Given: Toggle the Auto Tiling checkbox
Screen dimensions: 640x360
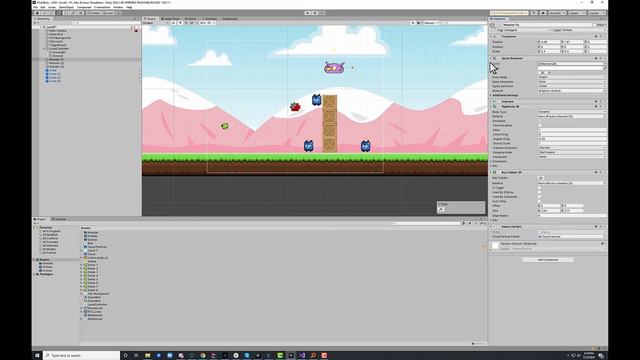Looking at the screenshot, I should click(540, 201).
